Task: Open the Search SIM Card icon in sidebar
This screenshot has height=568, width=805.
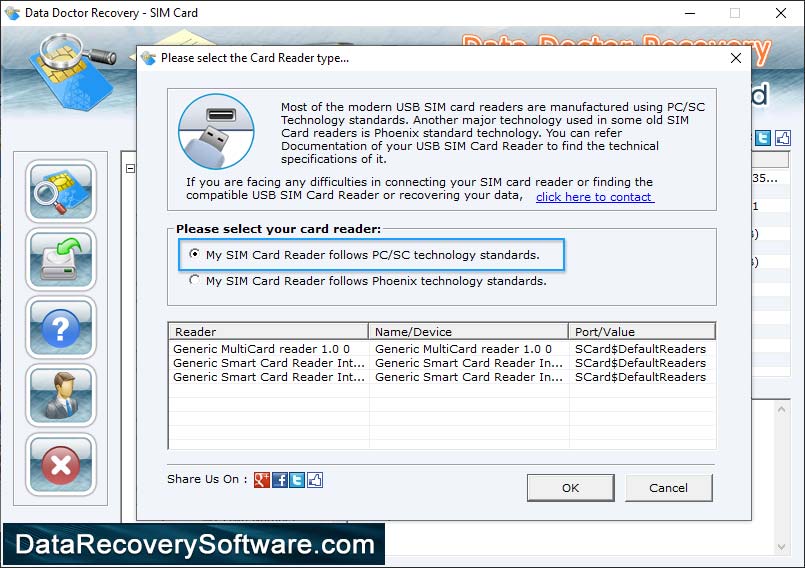Action: coord(61,191)
